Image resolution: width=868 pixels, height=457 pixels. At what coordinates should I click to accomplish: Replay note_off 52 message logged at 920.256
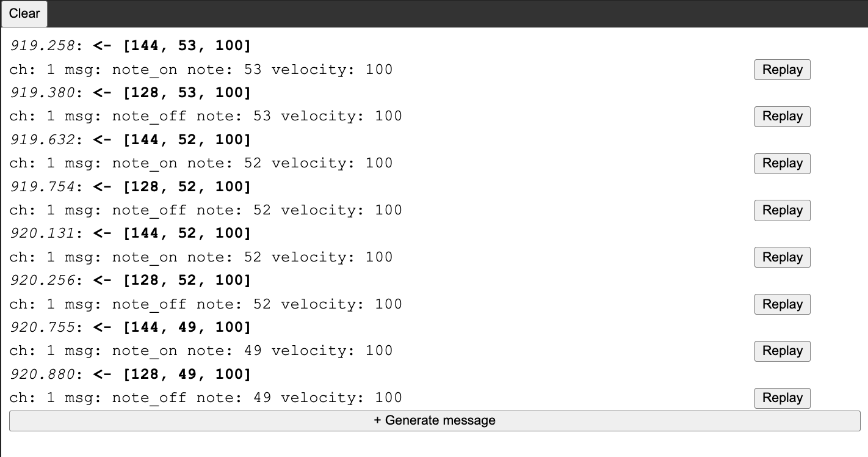(x=782, y=304)
